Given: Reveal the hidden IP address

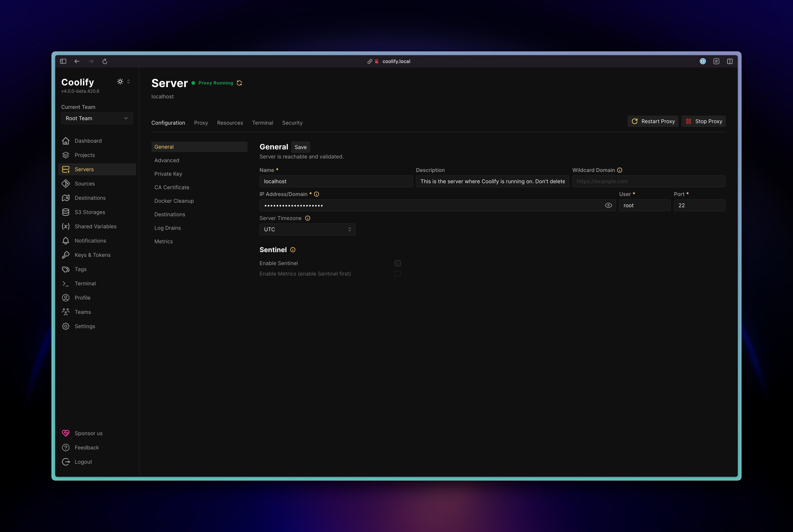Looking at the screenshot, I should click(x=608, y=206).
